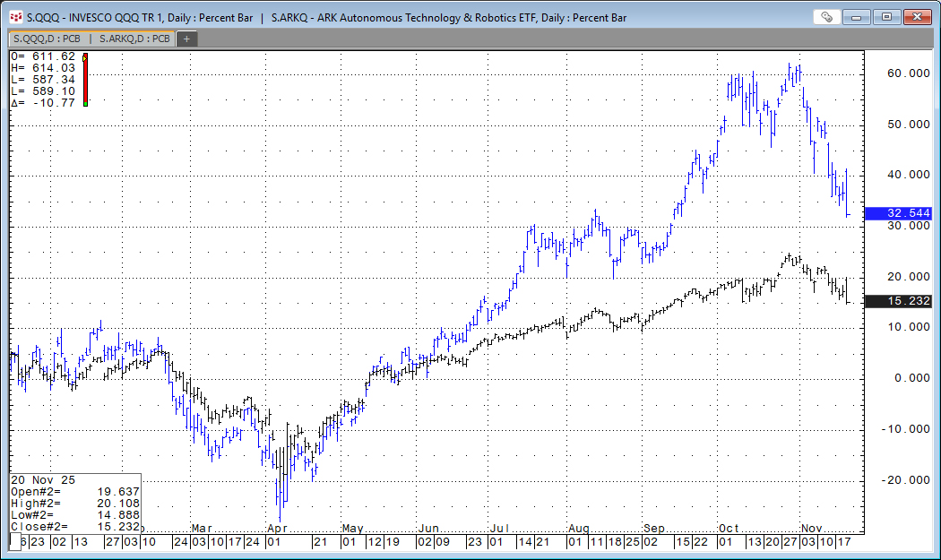The image size is (941, 560).
Task: Click the small box at time axis start
Action: [14, 543]
